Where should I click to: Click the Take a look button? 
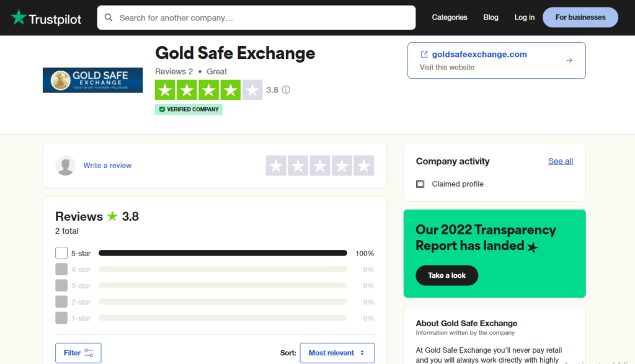pos(446,275)
